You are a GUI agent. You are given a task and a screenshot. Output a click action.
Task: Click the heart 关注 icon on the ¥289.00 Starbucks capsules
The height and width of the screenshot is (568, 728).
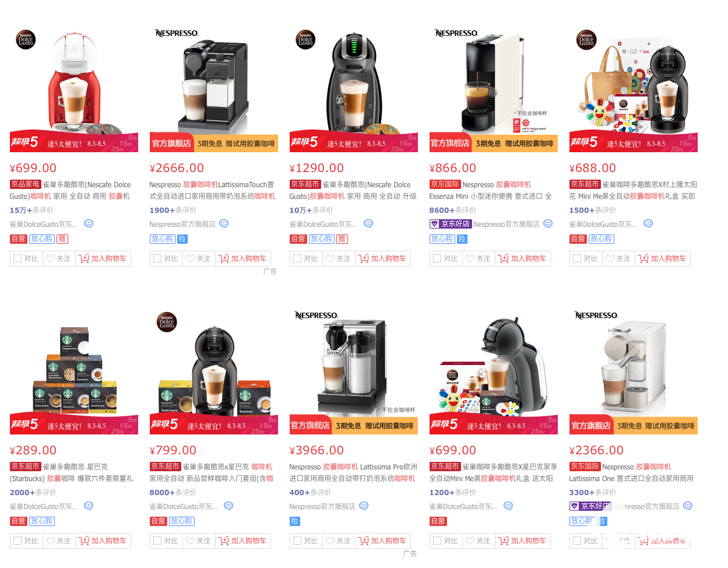pos(50,541)
